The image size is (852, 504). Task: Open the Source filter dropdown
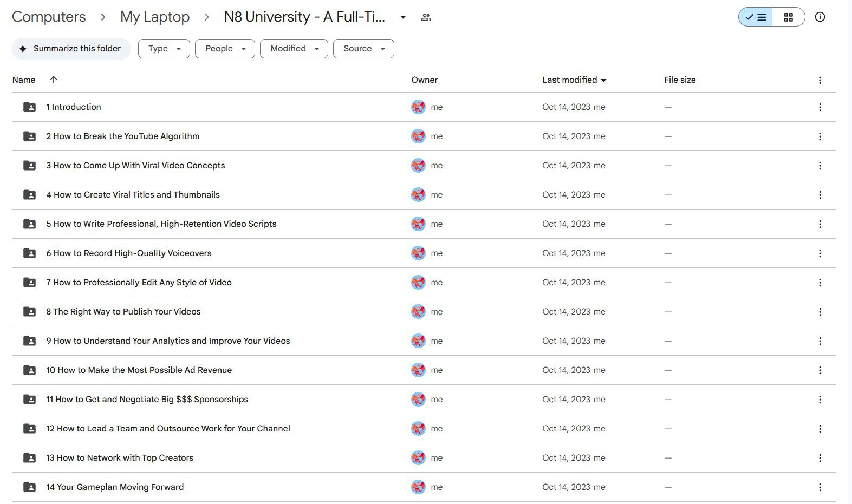coord(363,49)
